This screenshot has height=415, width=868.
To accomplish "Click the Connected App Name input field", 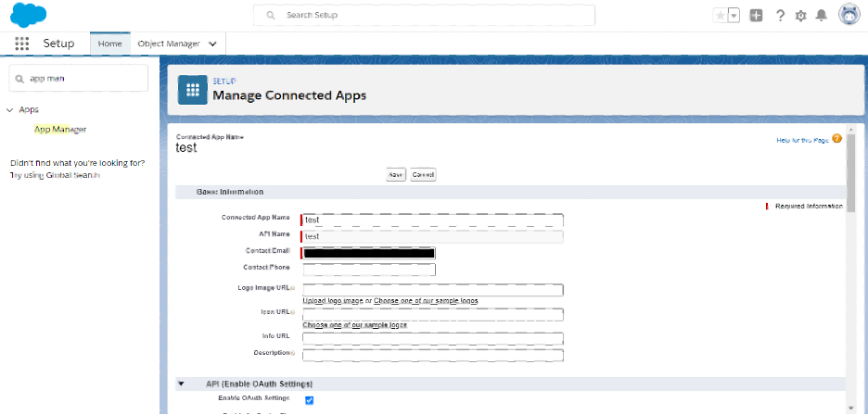I will (433, 220).
